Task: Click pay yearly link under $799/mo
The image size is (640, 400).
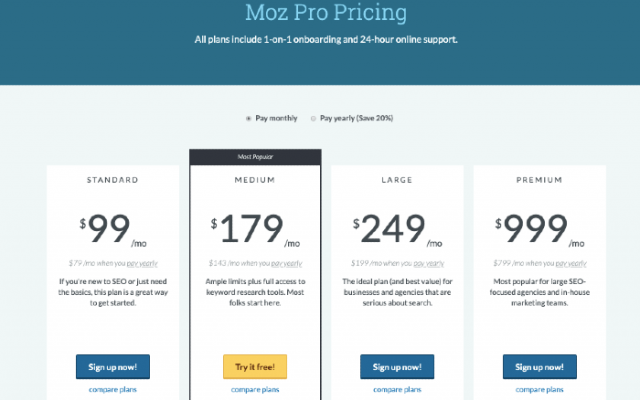Action: pos(571,263)
